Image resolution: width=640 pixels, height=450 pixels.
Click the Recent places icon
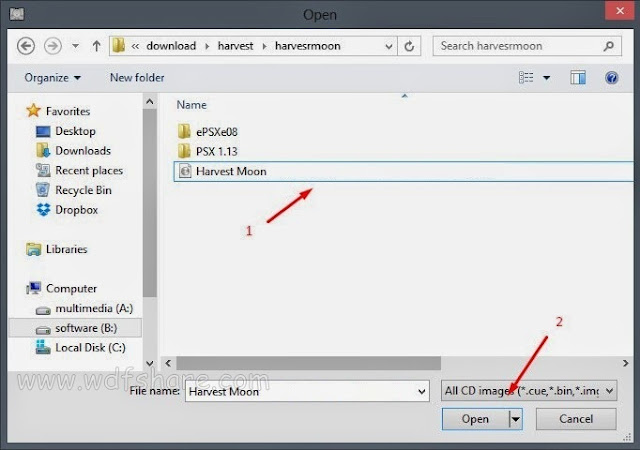click(43, 170)
